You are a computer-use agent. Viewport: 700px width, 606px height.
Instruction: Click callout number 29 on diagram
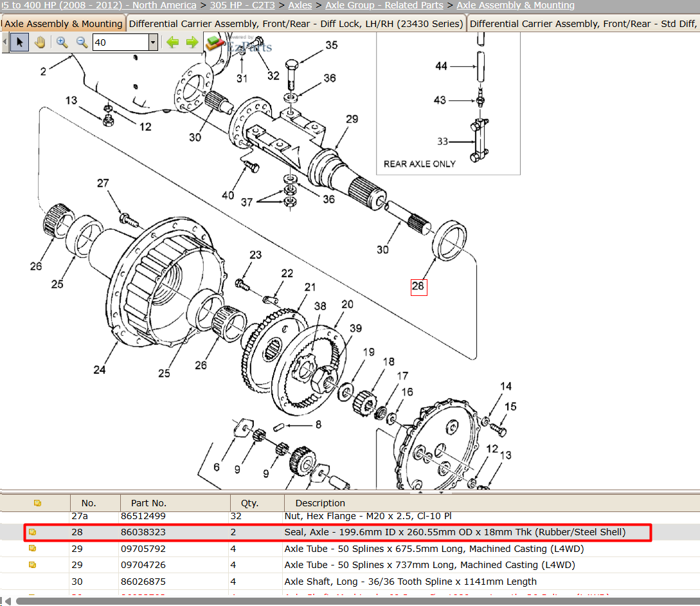352,119
